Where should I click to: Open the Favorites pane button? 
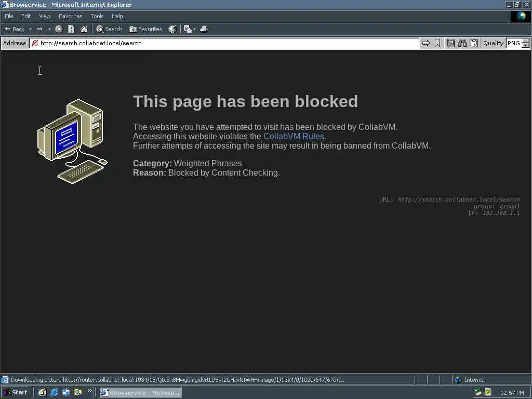(x=145, y=29)
